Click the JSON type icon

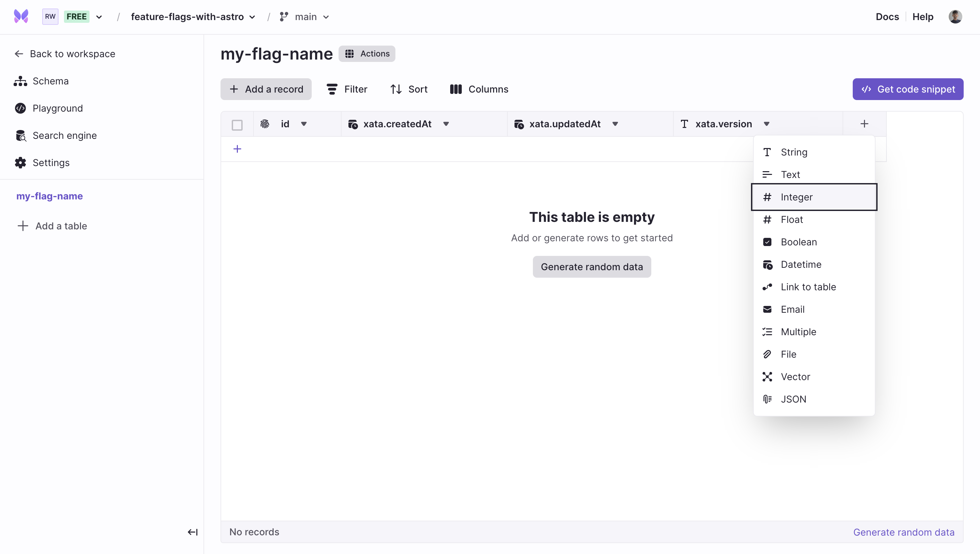point(767,399)
